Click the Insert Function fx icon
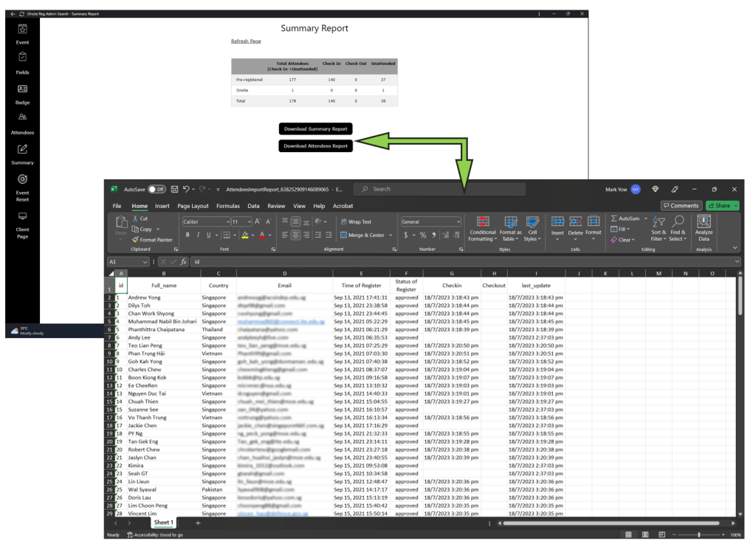Viewport: 756px width, 552px height. click(184, 262)
